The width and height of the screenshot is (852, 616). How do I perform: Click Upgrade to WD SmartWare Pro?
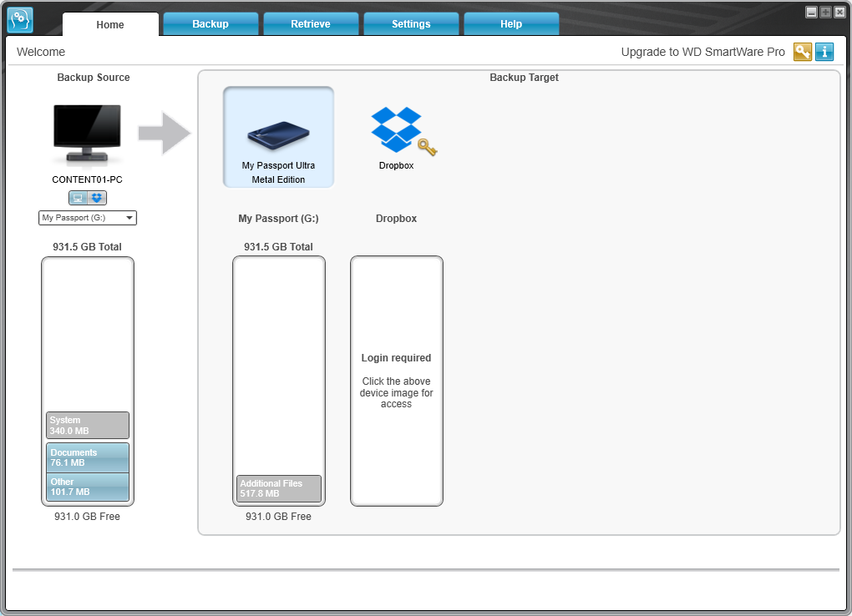(x=702, y=52)
